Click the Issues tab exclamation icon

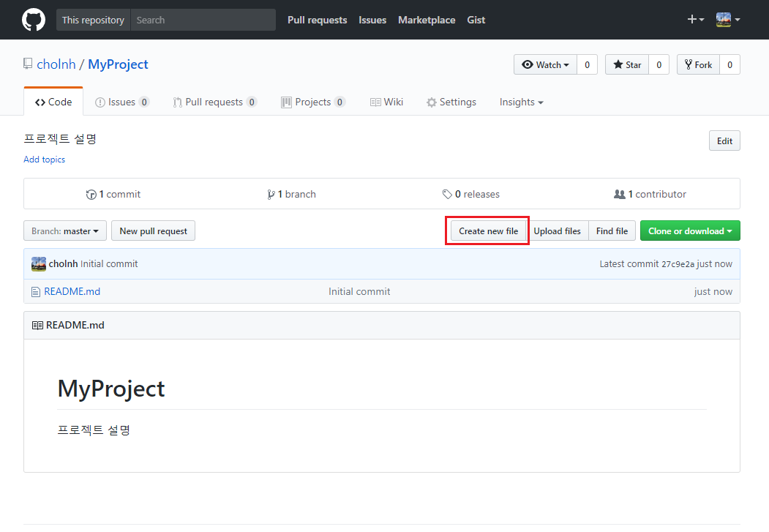click(x=100, y=102)
